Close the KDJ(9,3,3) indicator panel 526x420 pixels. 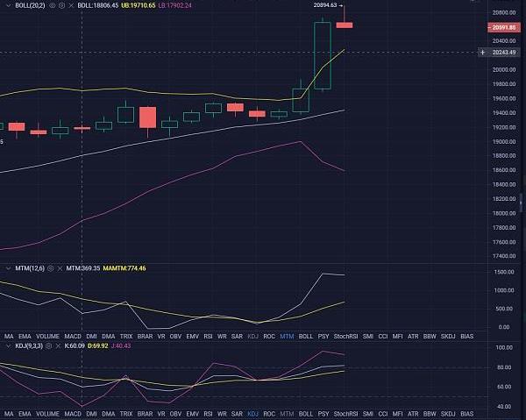coord(60,346)
